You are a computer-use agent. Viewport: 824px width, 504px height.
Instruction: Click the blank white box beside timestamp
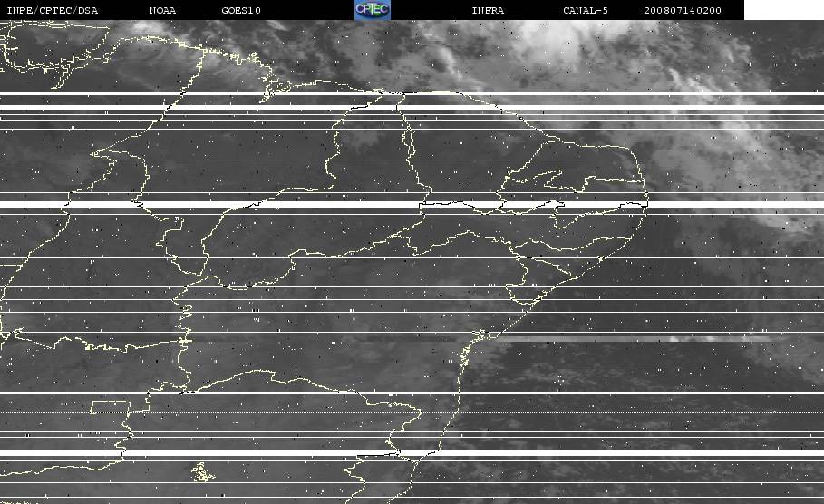pos(783,9)
